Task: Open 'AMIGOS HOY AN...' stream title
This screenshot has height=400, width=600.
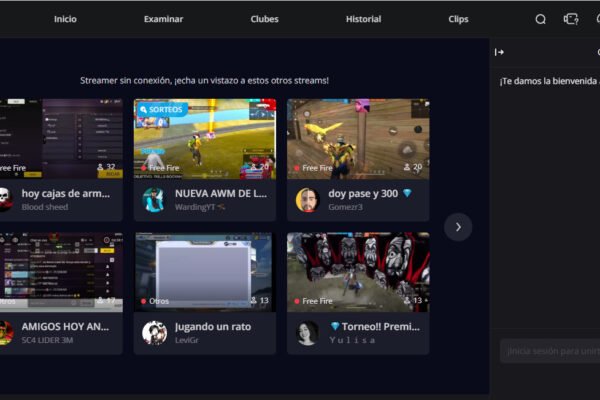Action: (x=65, y=327)
